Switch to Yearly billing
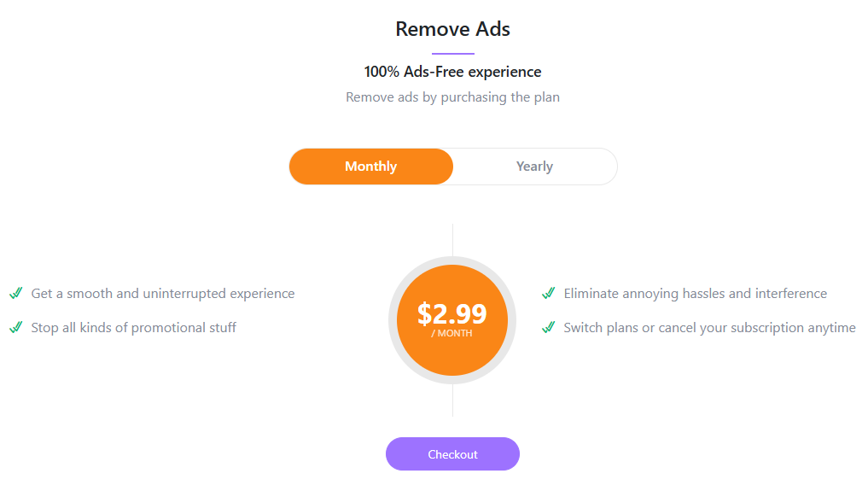This screenshot has width=868, height=497. (534, 167)
